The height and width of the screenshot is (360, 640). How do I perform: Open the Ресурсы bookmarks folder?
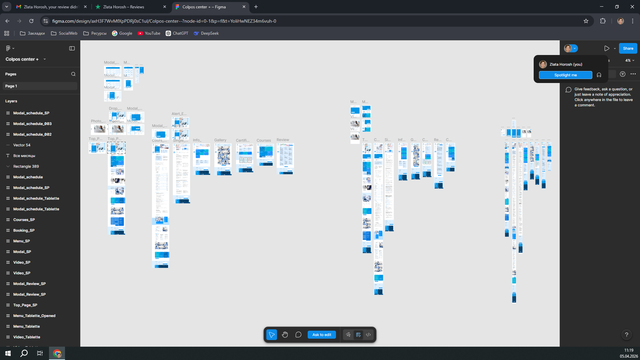coord(95,33)
